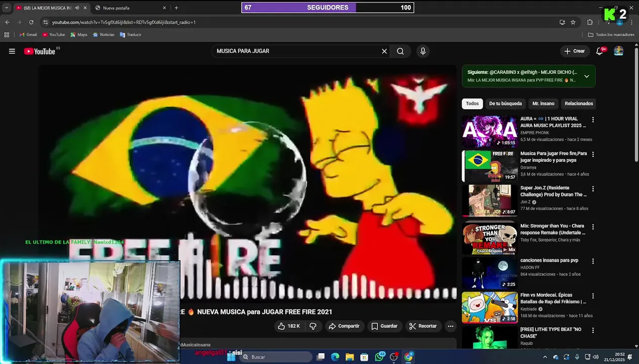Open options for the AURA 1 HOUR VIRAL video
The image size is (639, 364).
(x=593, y=120)
